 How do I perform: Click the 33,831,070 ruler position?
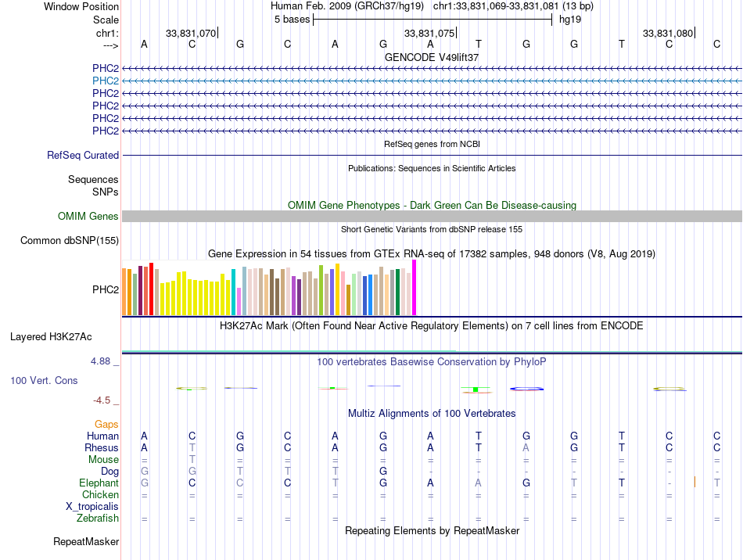coord(191,33)
